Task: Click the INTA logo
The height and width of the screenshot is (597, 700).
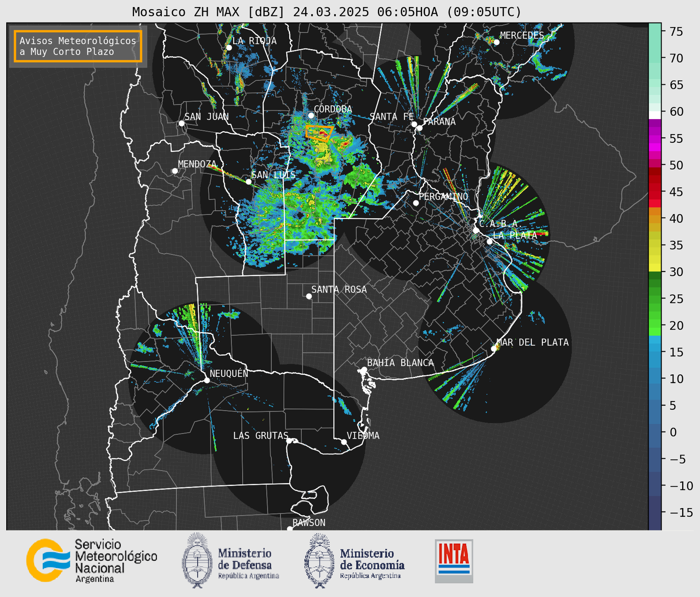Action: pyautogui.click(x=454, y=561)
